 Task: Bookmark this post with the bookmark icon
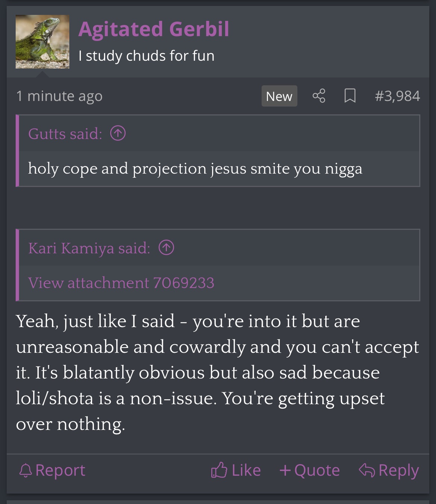[350, 96]
